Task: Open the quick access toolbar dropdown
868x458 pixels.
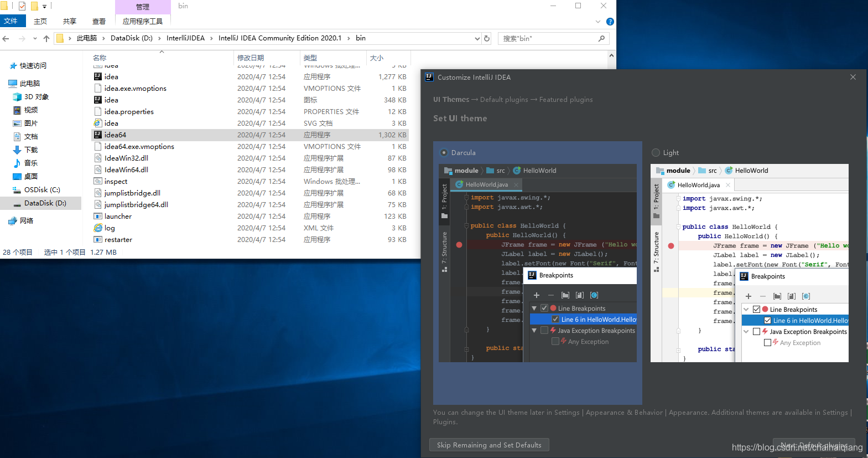Action: (x=45, y=7)
